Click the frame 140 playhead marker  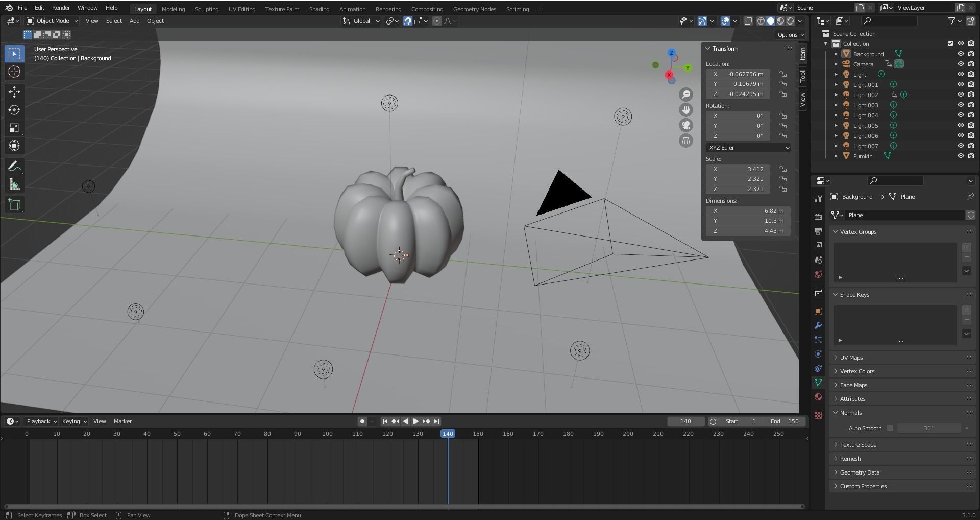point(448,434)
